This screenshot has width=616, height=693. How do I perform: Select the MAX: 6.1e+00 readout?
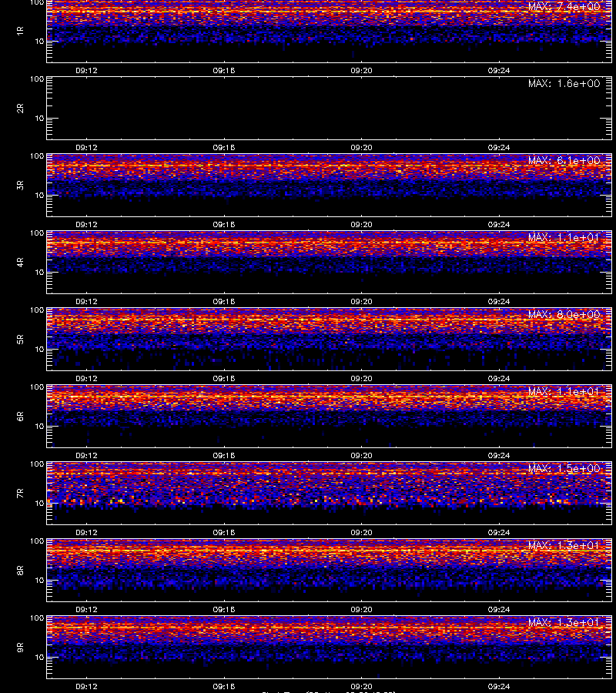564,160
